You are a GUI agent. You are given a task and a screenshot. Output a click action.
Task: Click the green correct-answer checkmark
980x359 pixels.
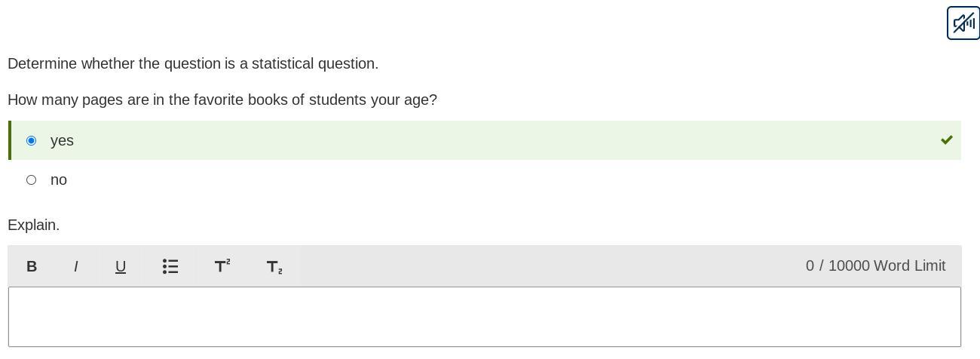947,140
